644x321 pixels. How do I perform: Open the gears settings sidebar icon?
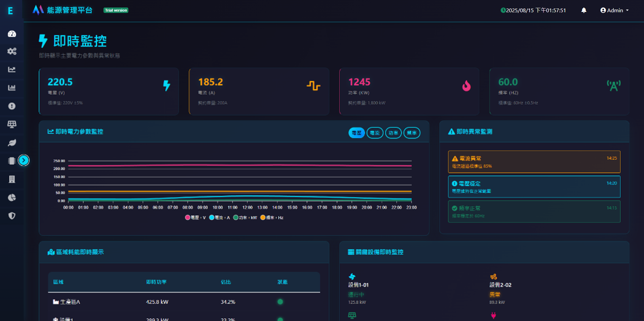[x=12, y=51]
